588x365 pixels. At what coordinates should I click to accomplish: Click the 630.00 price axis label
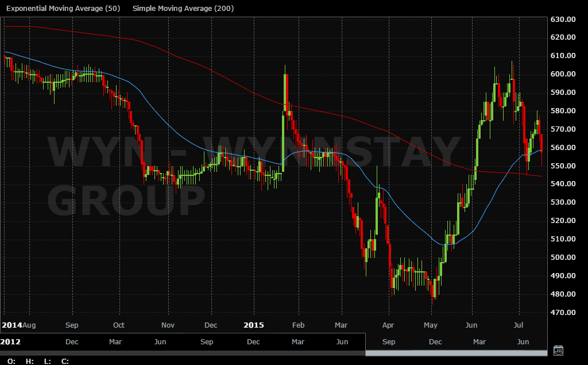[x=563, y=19]
